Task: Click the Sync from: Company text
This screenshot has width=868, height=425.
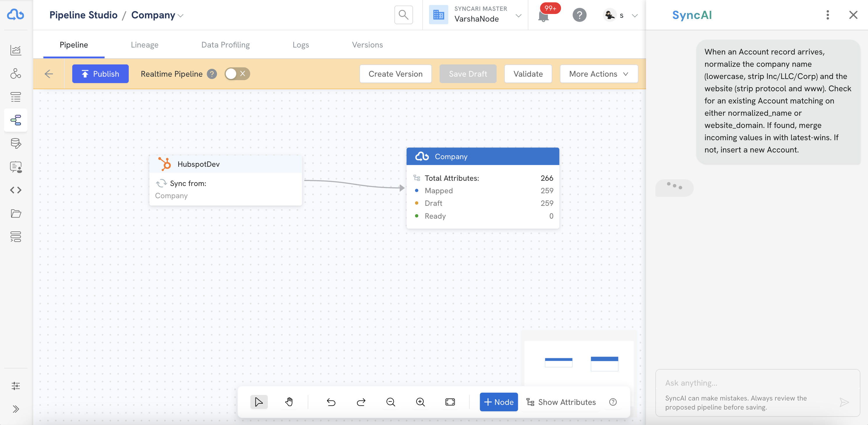Action: pyautogui.click(x=181, y=189)
